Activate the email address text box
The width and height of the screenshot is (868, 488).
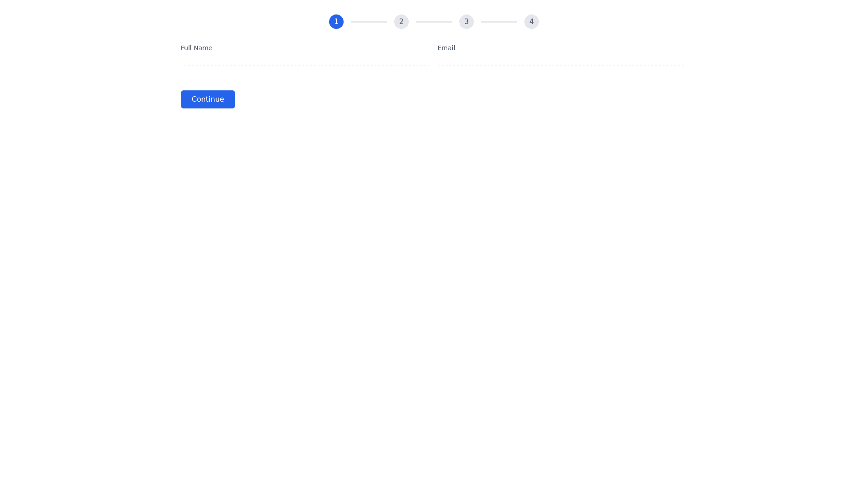[x=562, y=60]
